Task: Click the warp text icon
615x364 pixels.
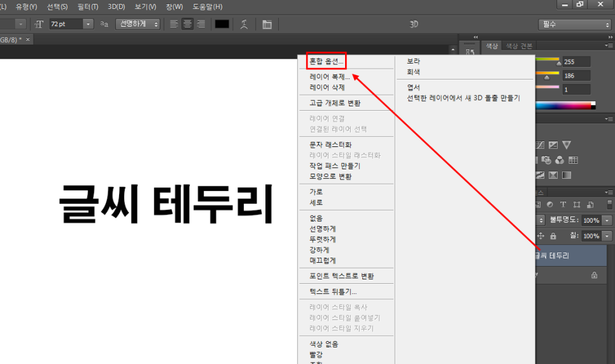Action: tap(244, 24)
